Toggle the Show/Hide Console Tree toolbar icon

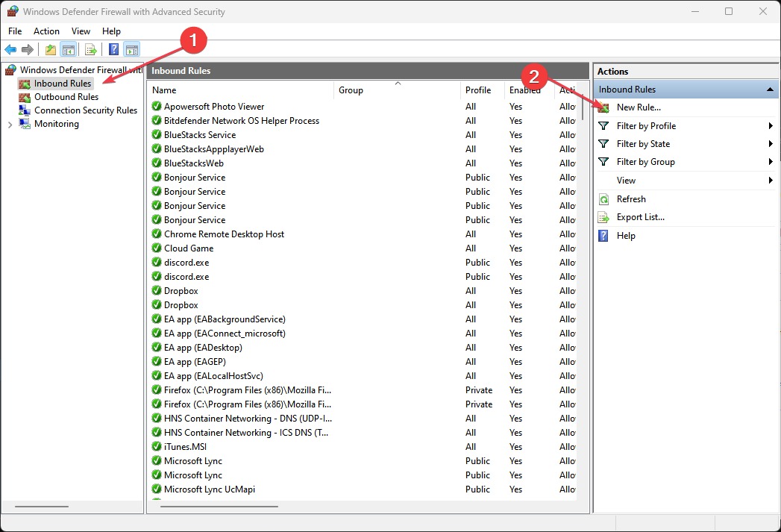[x=68, y=49]
